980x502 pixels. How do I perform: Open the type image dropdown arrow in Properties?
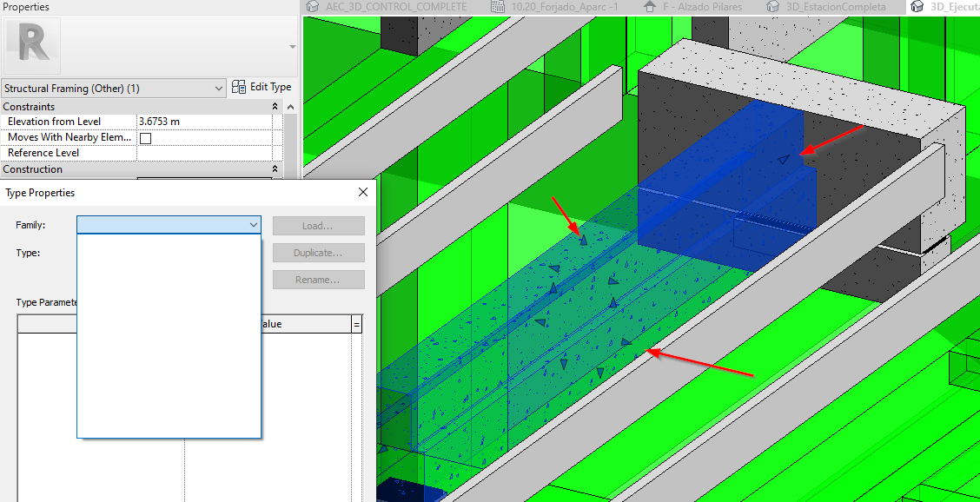coord(293,47)
